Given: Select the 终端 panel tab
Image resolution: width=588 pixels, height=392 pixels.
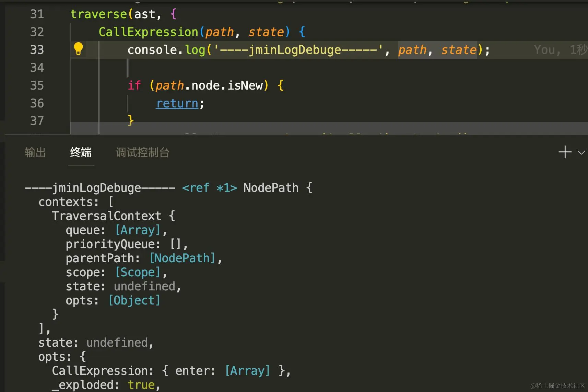Looking at the screenshot, I should [x=81, y=152].
